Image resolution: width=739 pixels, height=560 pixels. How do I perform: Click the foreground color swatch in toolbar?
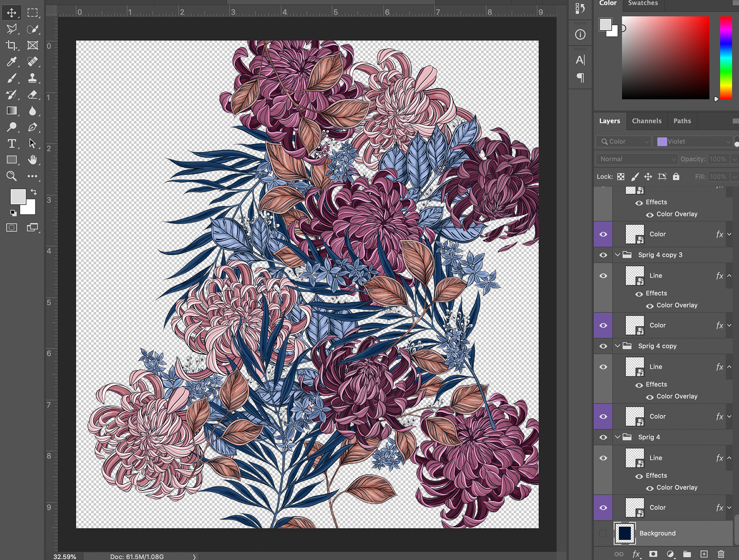(x=18, y=197)
